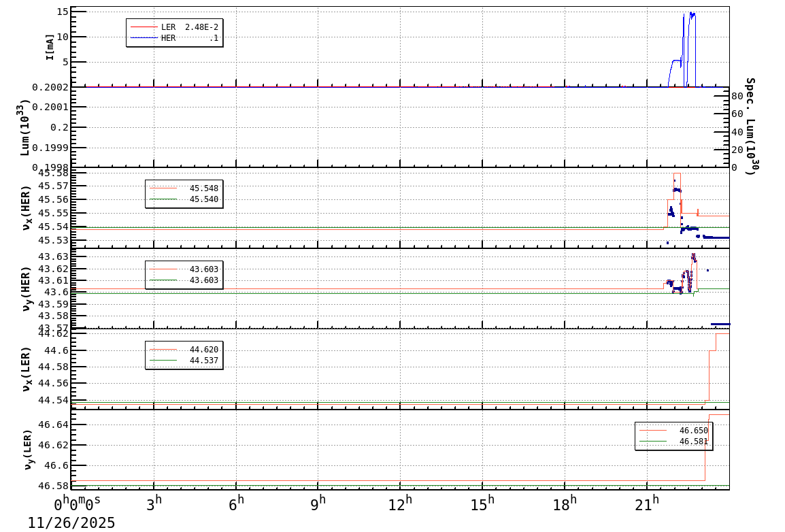The width and height of the screenshot is (785, 532).
Task: Click the 11/26/2025 date label
Action: coord(71,522)
